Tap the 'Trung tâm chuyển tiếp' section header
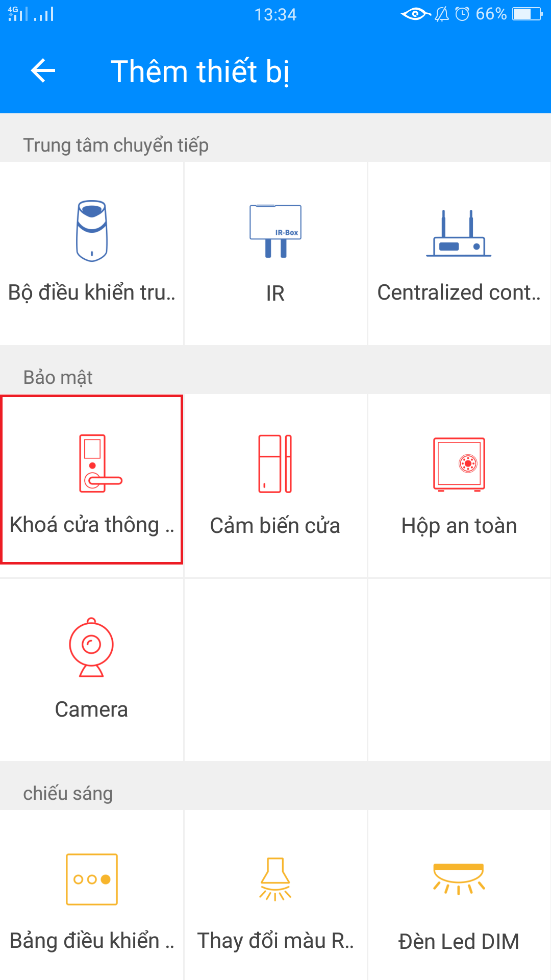The image size is (551, 980). tap(116, 145)
